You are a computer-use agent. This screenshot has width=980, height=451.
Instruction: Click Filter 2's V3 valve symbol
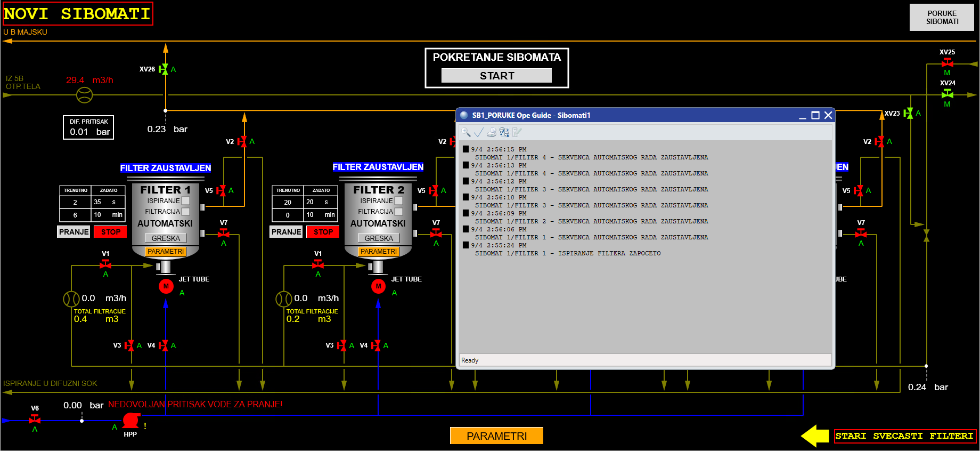pos(342,345)
